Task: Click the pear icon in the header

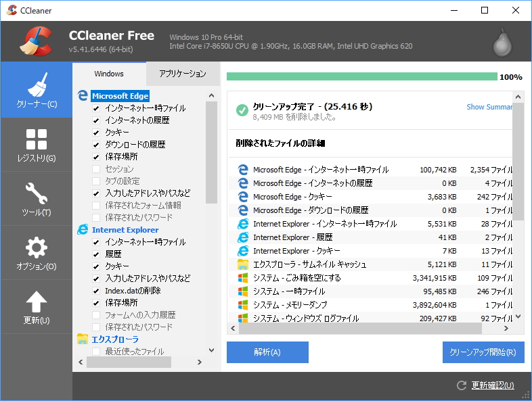Action: pos(502,43)
